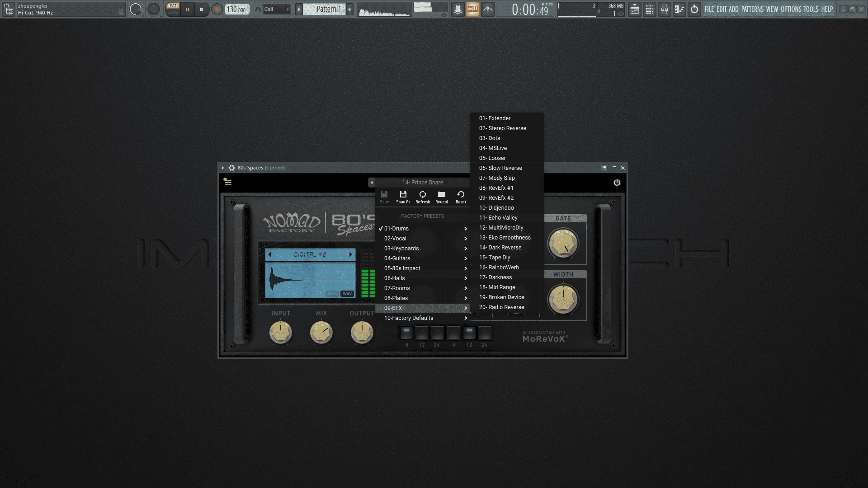Expand the 02-Vocal preset category
Viewport: 868px width, 488px height.
(423, 239)
